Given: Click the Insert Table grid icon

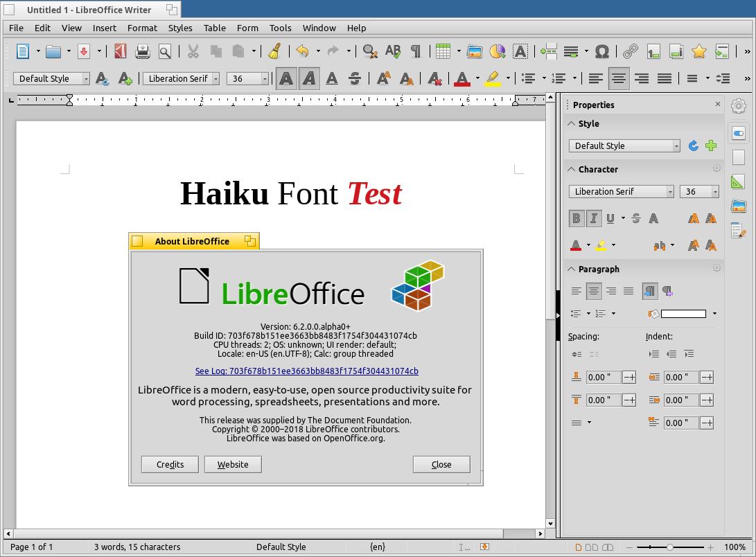Looking at the screenshot, I should pos(443,51).
